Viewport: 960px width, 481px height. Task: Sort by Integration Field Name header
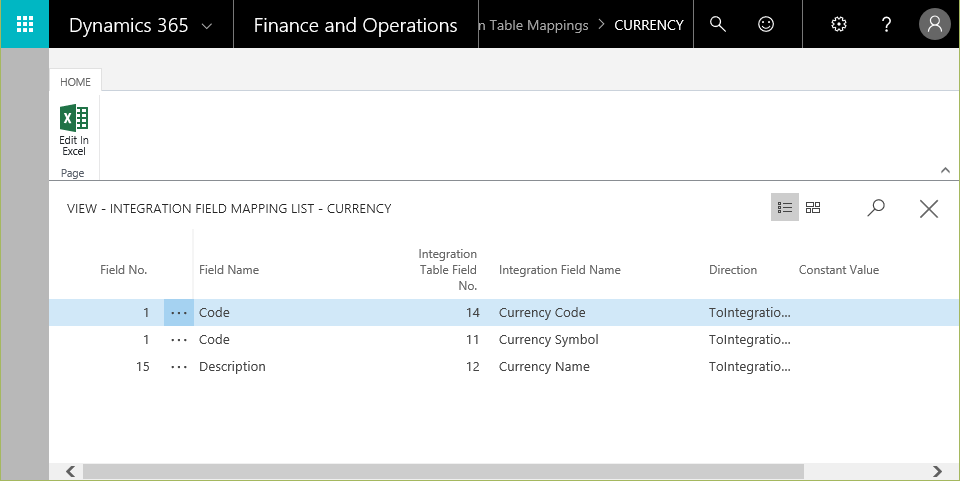click(x=560, y=270)
